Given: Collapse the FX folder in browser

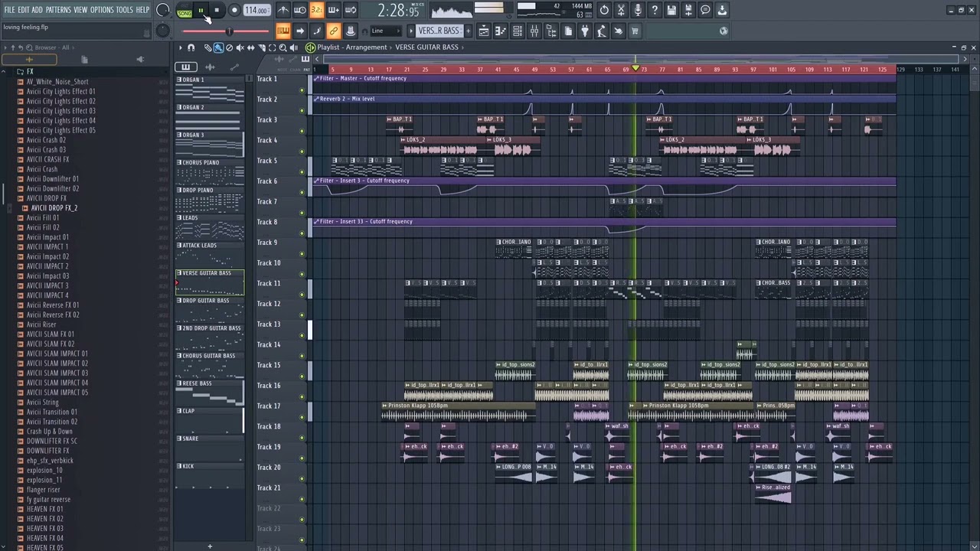Looking at the screenshot, I should (30, 71).
